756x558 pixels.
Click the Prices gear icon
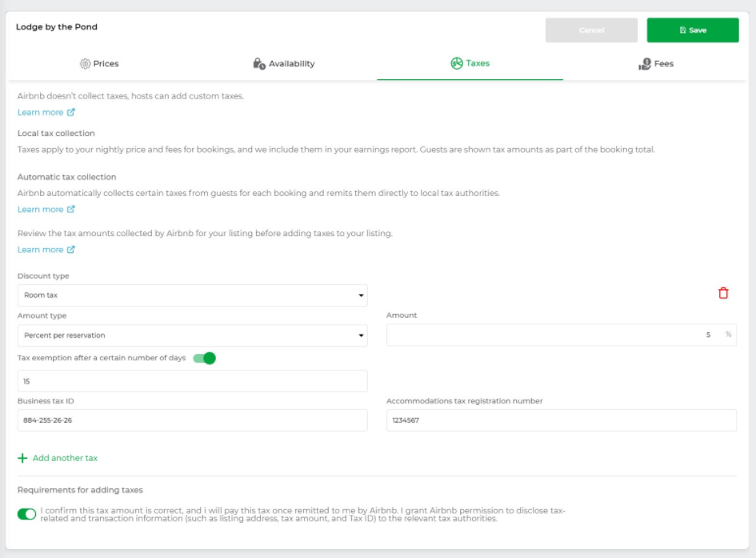coord(86,64)
